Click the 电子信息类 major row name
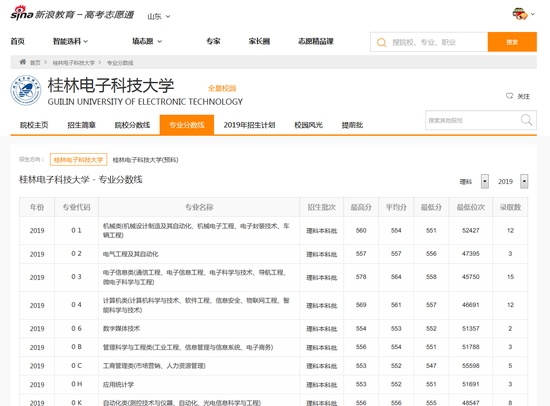Screen dimensions: 550x406 (x=195, y=277)
